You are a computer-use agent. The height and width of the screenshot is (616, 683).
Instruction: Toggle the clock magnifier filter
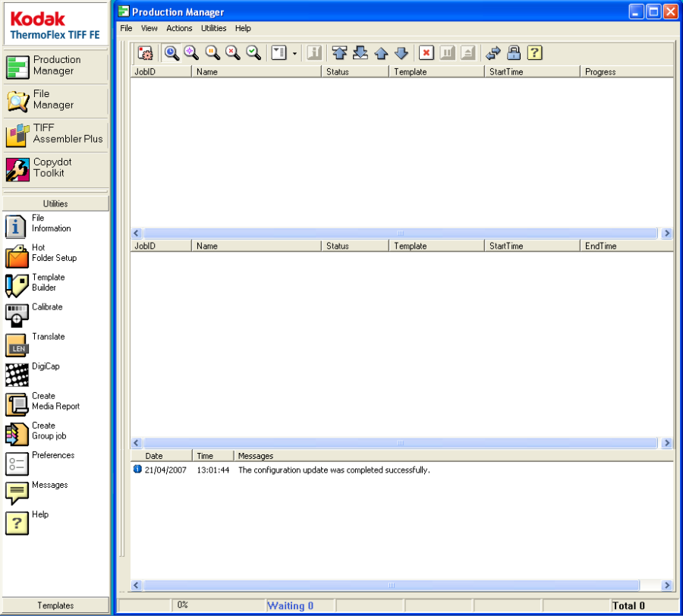(172, 53)
